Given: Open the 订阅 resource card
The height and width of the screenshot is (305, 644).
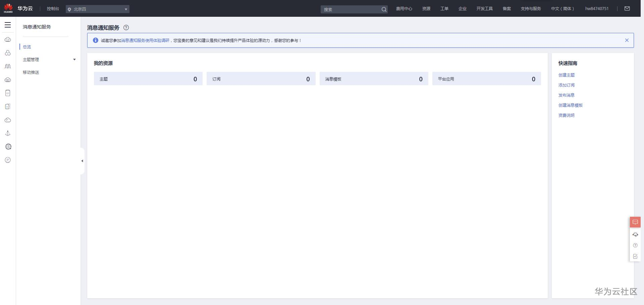Looking at the screenshot, I should (x=261, y=79).
